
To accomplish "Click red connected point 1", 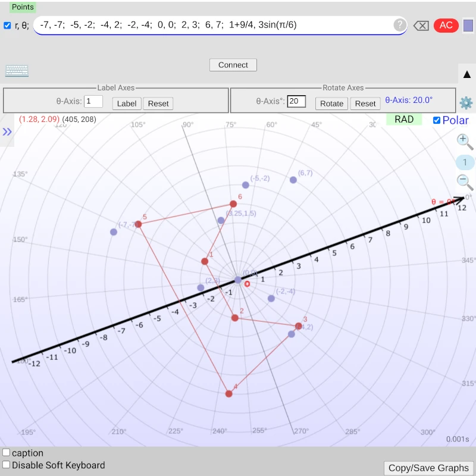I will pyautogui.click(x=205, y=261).
